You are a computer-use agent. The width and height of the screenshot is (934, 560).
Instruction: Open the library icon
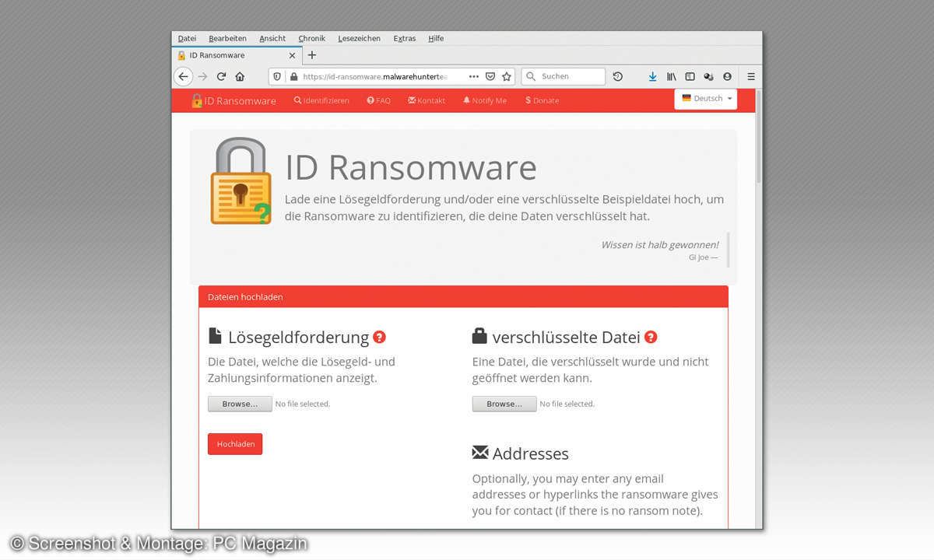(671, 76)
